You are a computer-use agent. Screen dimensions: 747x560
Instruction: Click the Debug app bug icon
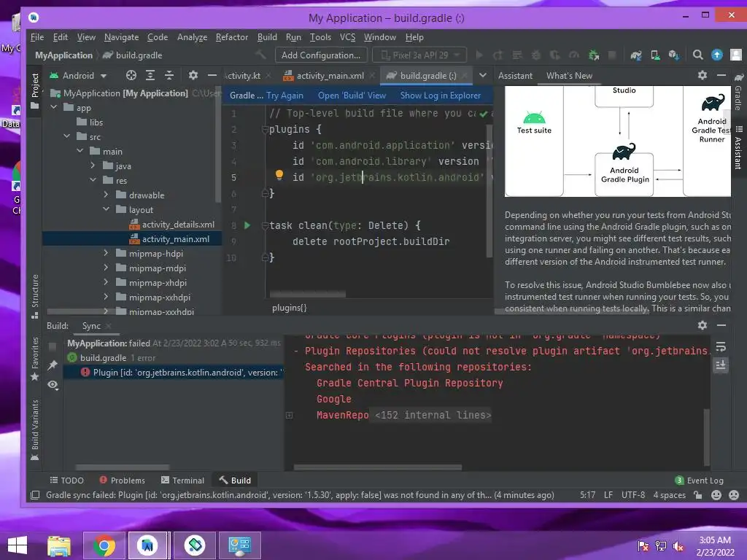click(x=536, y=55)
